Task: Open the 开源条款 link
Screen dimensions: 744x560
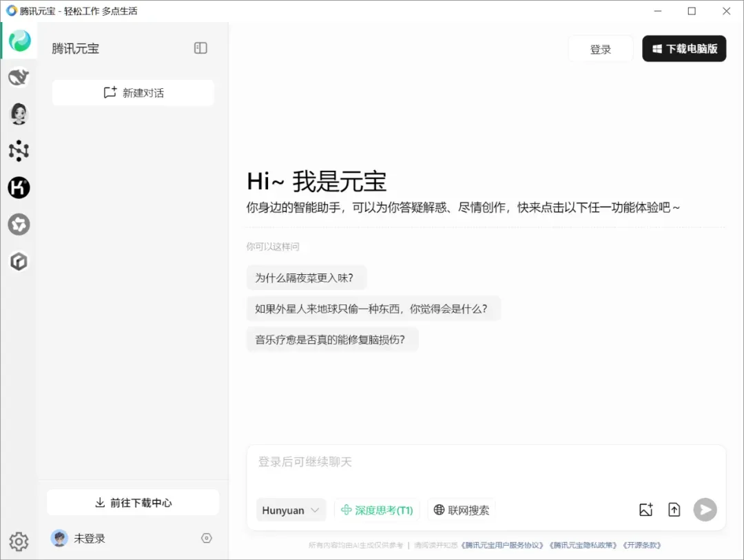Action: [x=641, y=546]
